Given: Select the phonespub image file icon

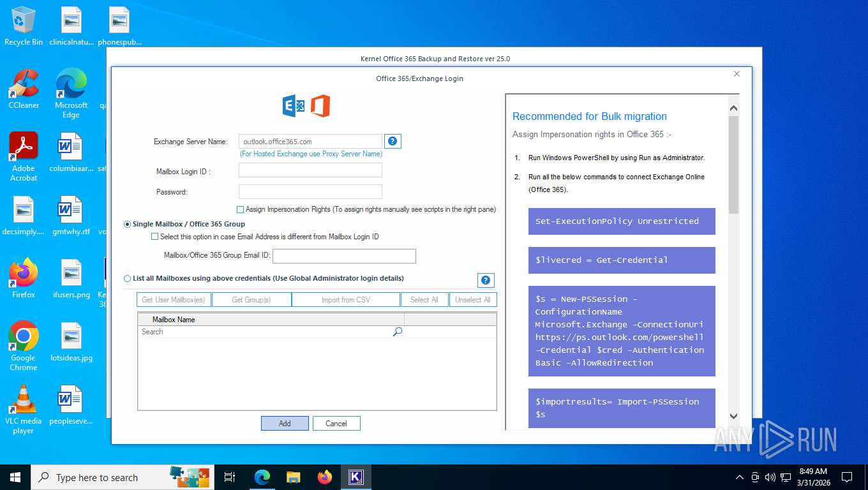Looking at the screenshot, I should pyautogui.click(x=119, y=27).
